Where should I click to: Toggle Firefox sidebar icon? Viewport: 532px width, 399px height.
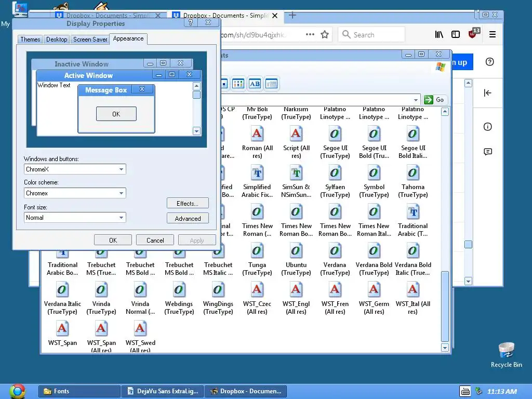click(x=456, y=34)
